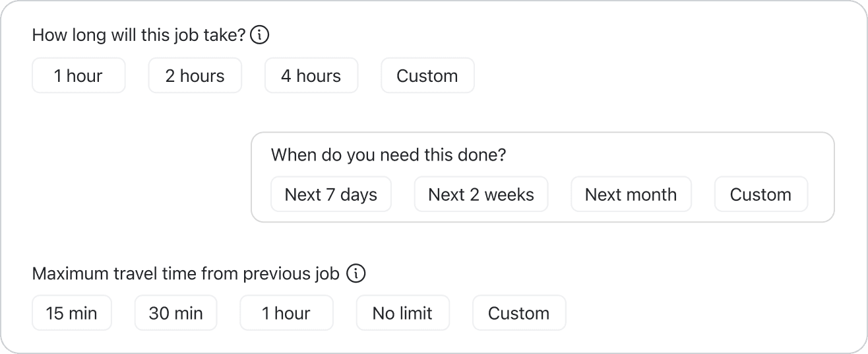Select Next 7 days timeframe

pyautogui.click(x=331, y=194)
